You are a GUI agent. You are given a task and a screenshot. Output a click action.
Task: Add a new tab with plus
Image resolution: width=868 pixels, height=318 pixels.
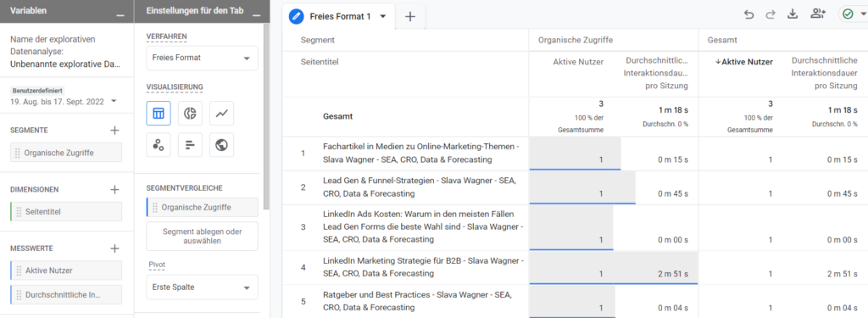410,17
